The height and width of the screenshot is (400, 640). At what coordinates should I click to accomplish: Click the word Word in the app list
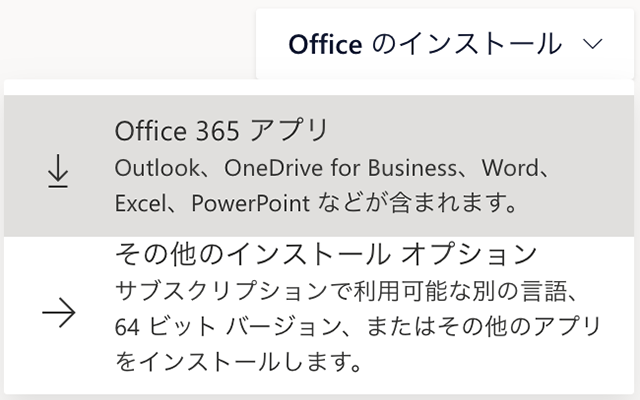[x=511, y=166]
